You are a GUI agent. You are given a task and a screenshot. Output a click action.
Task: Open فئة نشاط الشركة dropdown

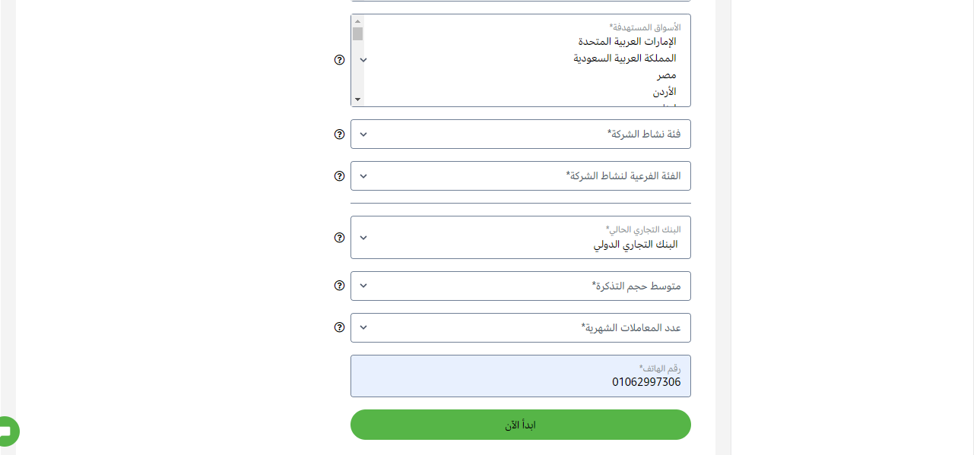pos(521,134)
